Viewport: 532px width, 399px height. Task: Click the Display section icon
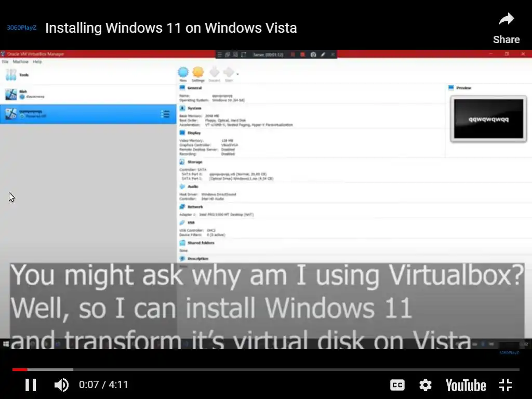tap(182, 132)
